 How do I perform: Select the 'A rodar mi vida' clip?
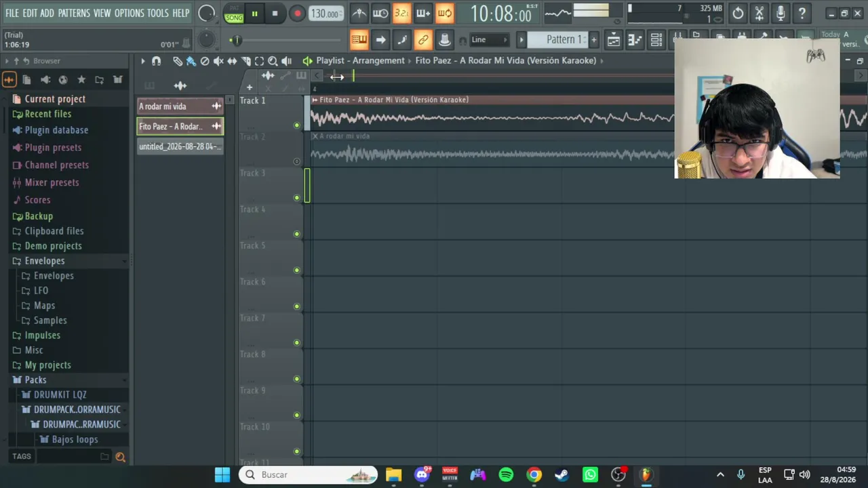(180, 106)
